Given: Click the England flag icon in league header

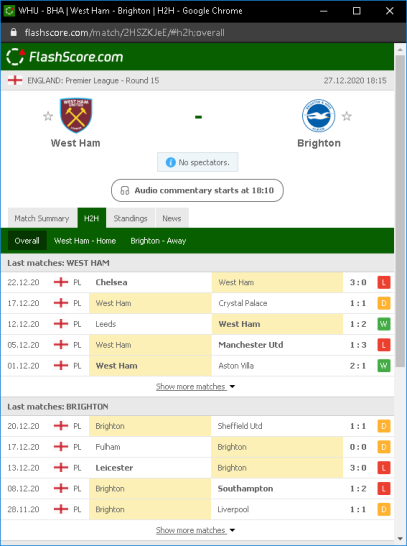Looking at the screenshot, I should coord(15,80).
